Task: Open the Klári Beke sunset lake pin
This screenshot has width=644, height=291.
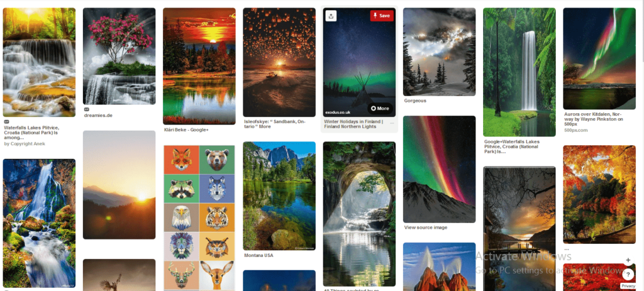Action: [x=199, y=66]
